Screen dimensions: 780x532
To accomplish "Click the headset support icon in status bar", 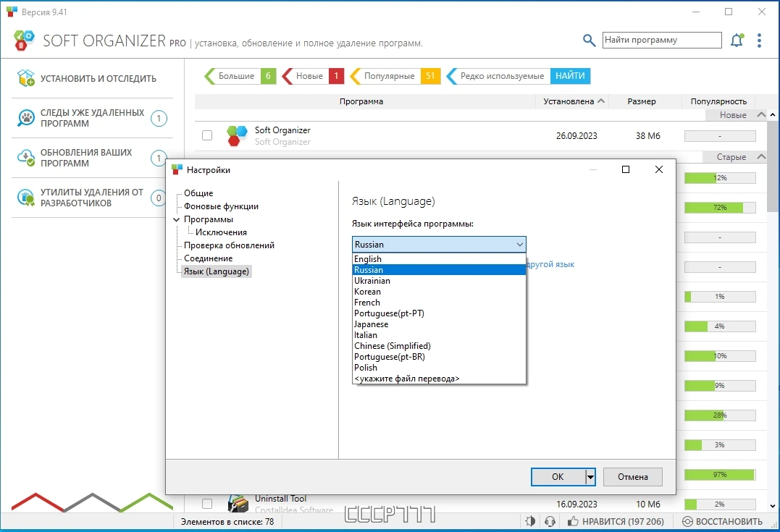I will click(x=550, y=521).
